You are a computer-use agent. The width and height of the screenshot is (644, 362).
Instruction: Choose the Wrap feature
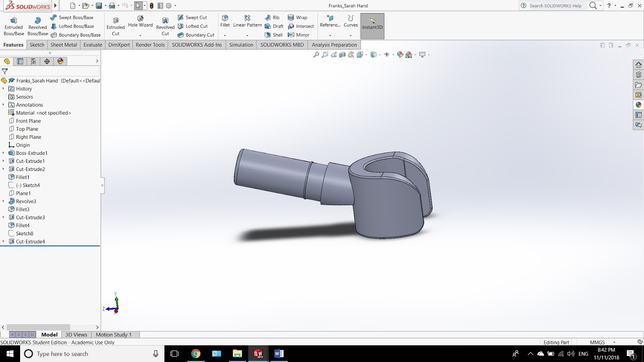tap(297, 18)
